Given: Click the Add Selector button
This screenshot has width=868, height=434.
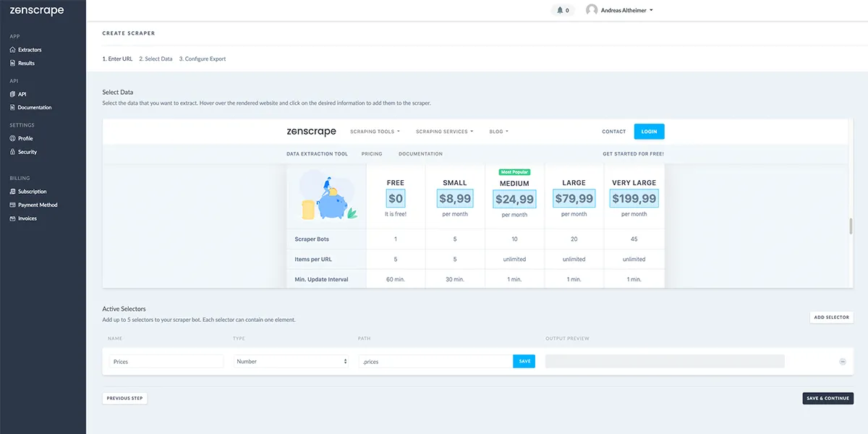Looking at the screenshot, I should click(831, 317).
